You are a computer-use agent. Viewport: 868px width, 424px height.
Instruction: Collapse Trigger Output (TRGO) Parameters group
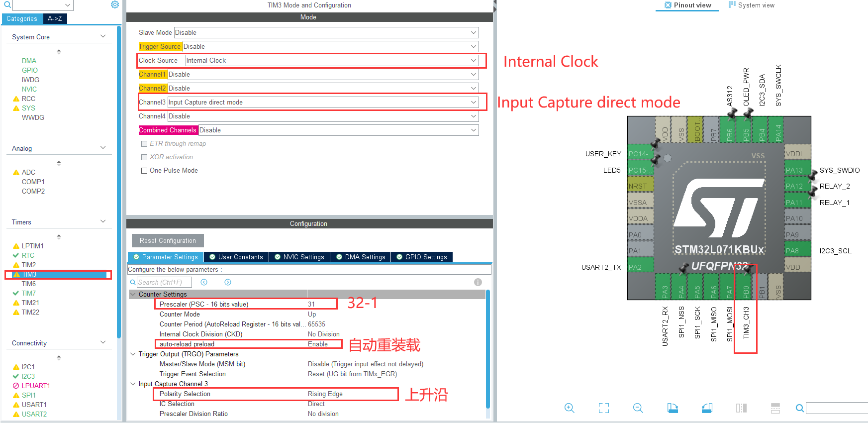point(133,354)
